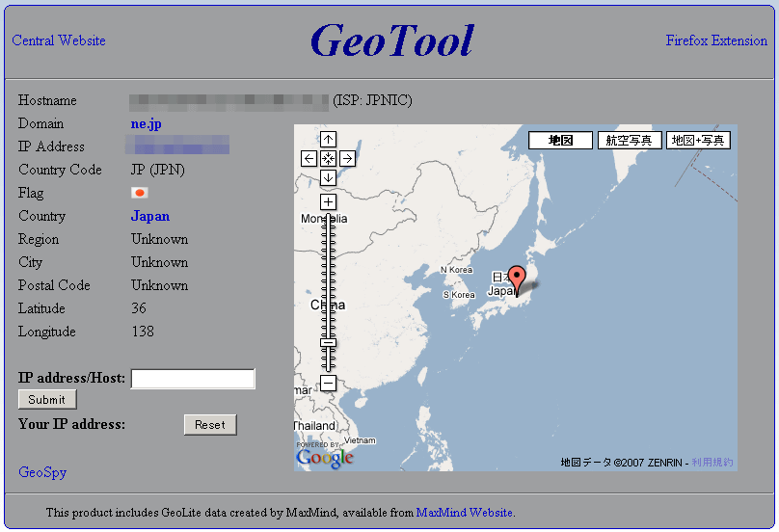779x532 pixels.
Task: Open the Central Website link
Action: [59, 40]
